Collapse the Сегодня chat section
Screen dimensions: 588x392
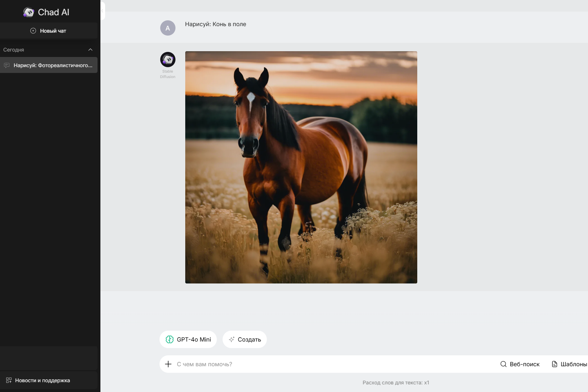(x=90, y=50)
